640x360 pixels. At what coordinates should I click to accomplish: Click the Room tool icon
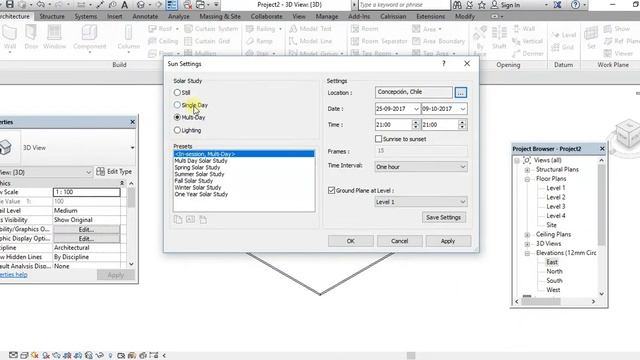click(355, 29)
